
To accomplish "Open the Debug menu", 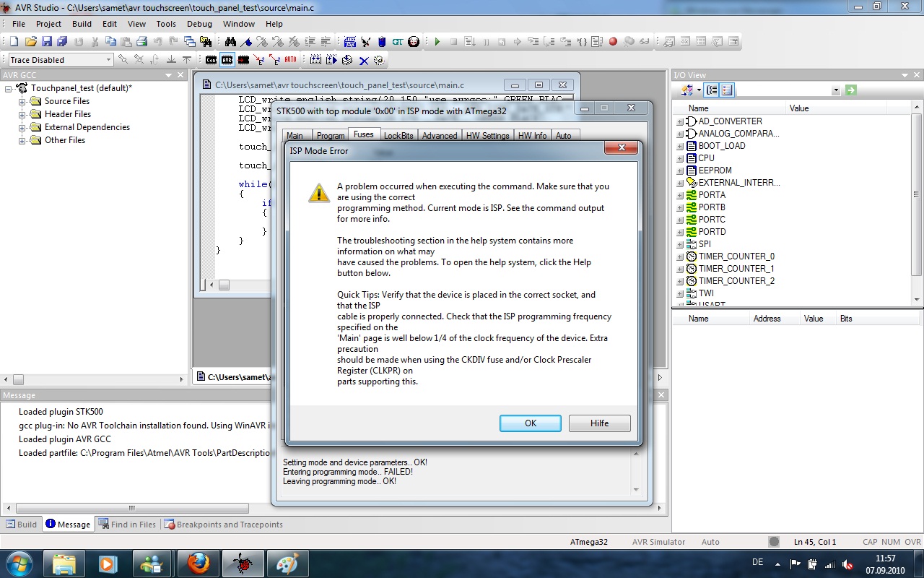I will pyautogui.click(x=199, y=24).
